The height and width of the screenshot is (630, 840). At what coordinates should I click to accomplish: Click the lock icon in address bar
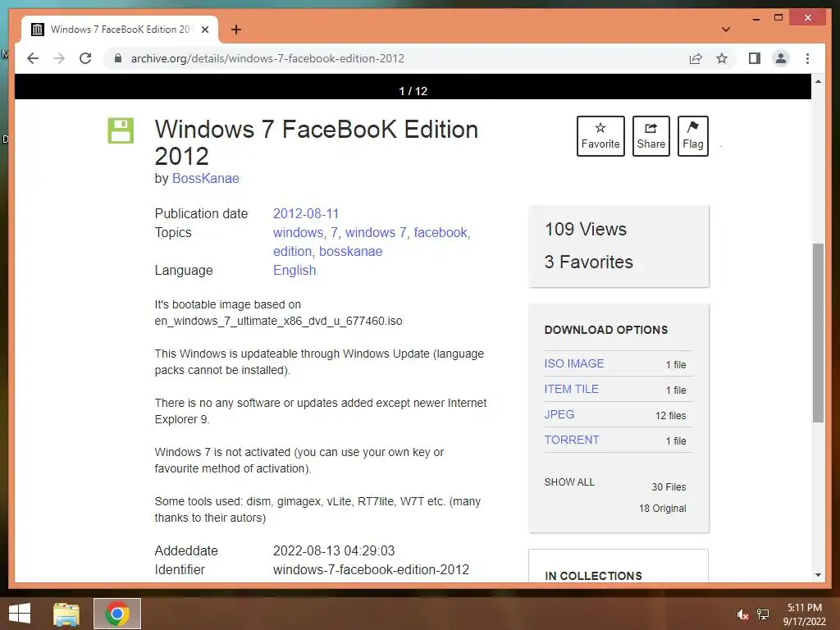(x=118, y=58)
